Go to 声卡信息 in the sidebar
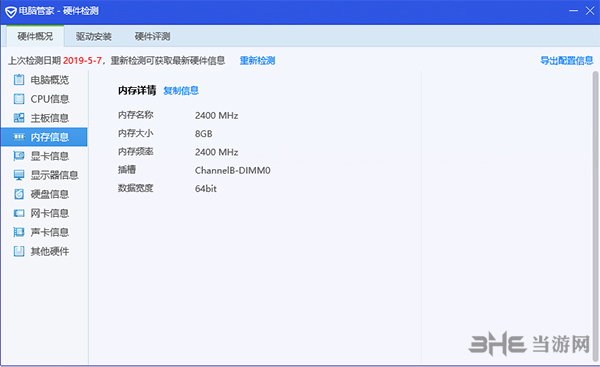This screenshot has height=367, width=600. (x=44, y=232)
